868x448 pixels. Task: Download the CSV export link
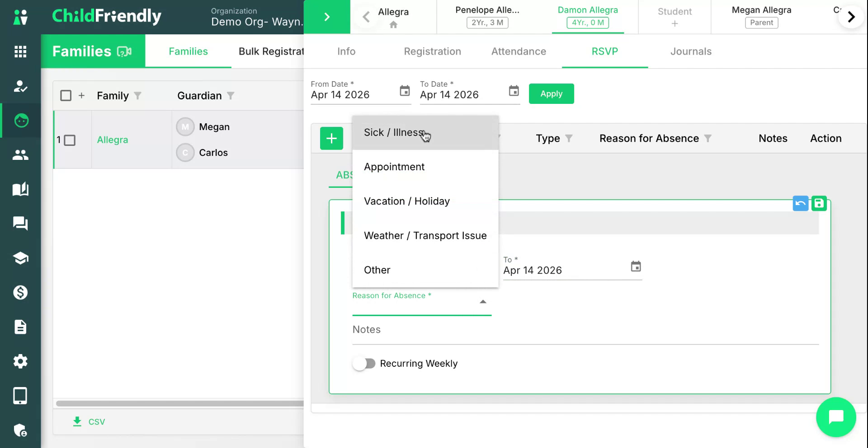click(x=89, y=422)
